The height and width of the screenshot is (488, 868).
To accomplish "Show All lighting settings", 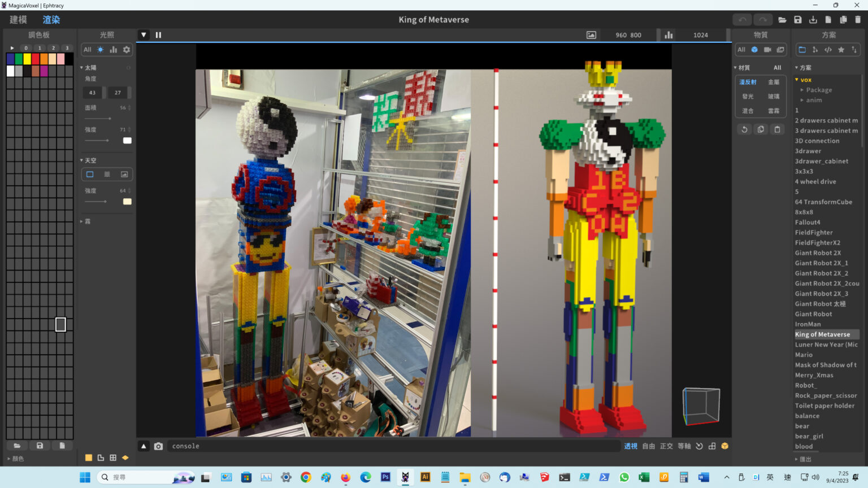I will coord(88,50).
